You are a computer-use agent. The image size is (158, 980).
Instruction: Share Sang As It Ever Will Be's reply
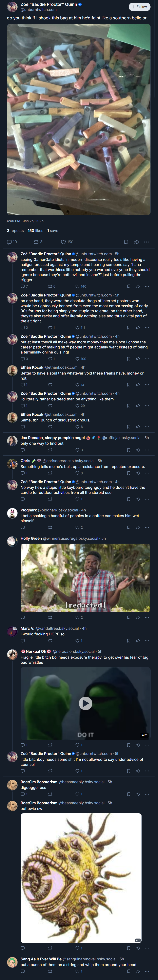click(138, 971)
